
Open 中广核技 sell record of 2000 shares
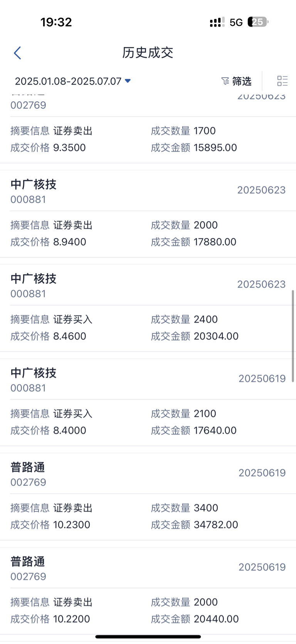[x=148, y=214]
